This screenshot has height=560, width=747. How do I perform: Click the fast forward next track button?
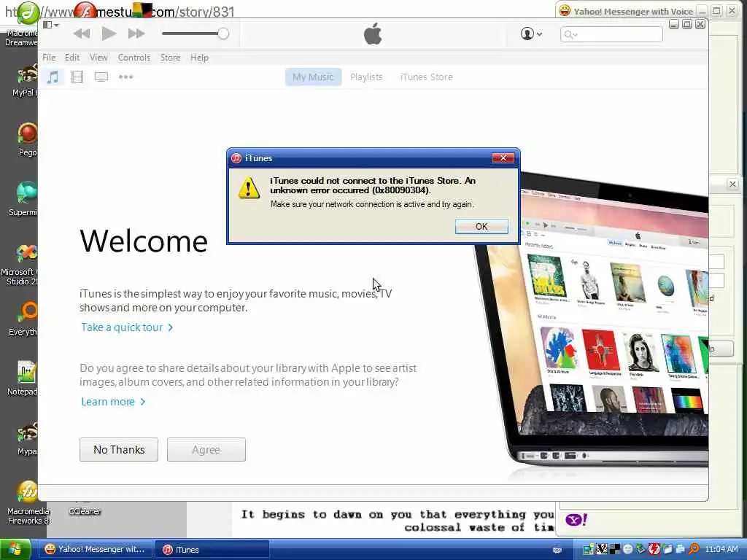tap(136, 34)
